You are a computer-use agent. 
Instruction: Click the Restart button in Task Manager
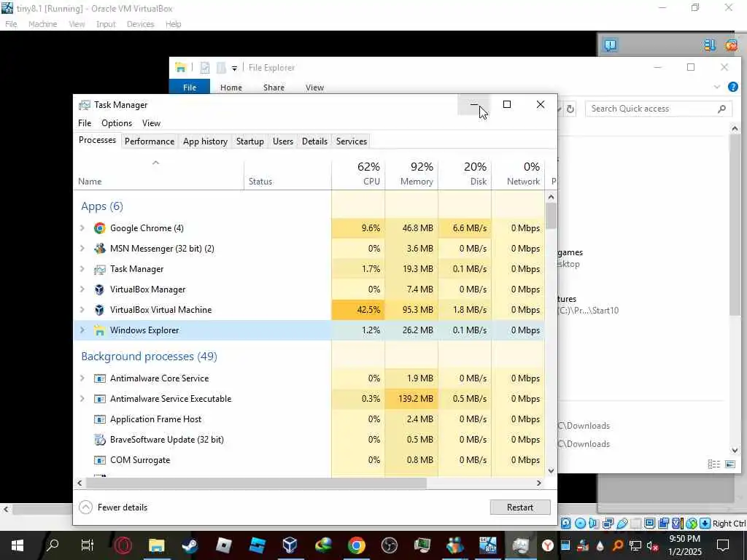pyautogui.click(x=520, y=507)
